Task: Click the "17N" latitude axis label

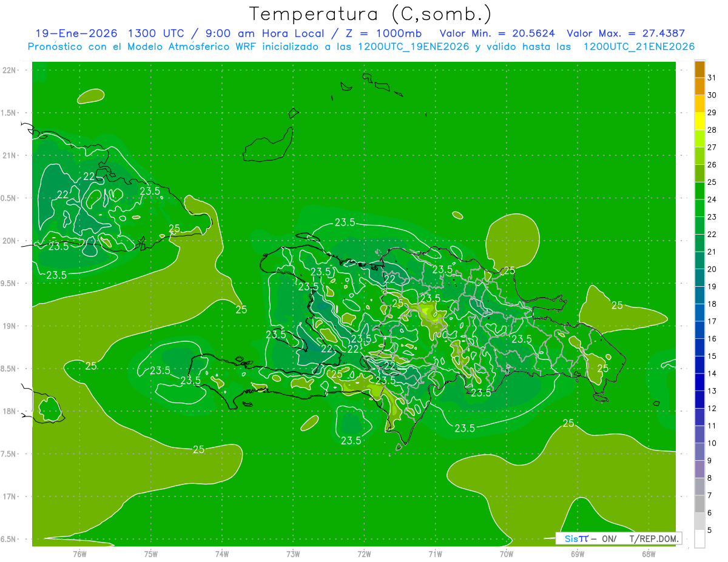Action: [x=9, y=497]
